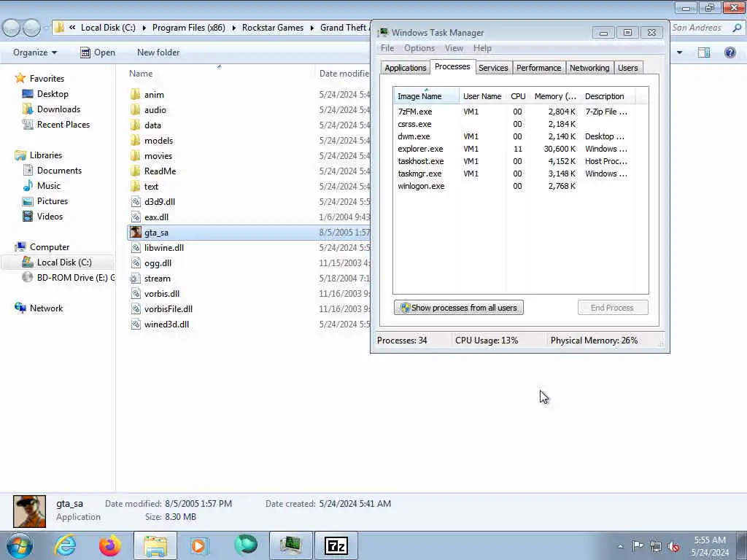Sort processes by Image Name header
Screen dimensions: 747x560
pyautogui.click(x=426, y=96)
